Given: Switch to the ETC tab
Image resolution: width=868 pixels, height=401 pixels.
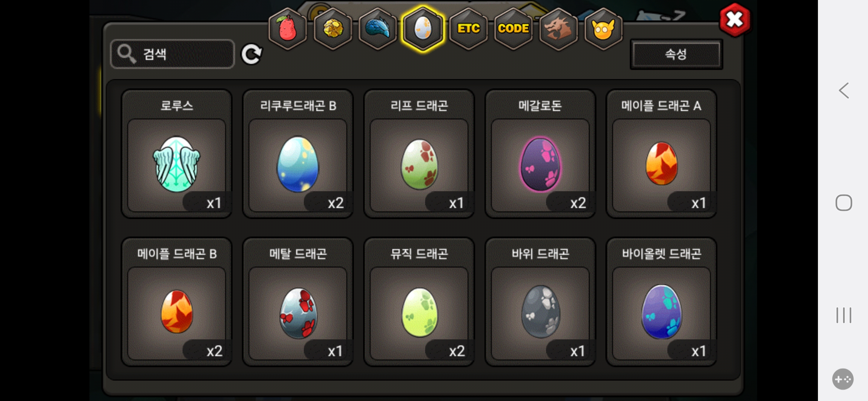Looking at the screenshot, I should click(x=468, y=29).
